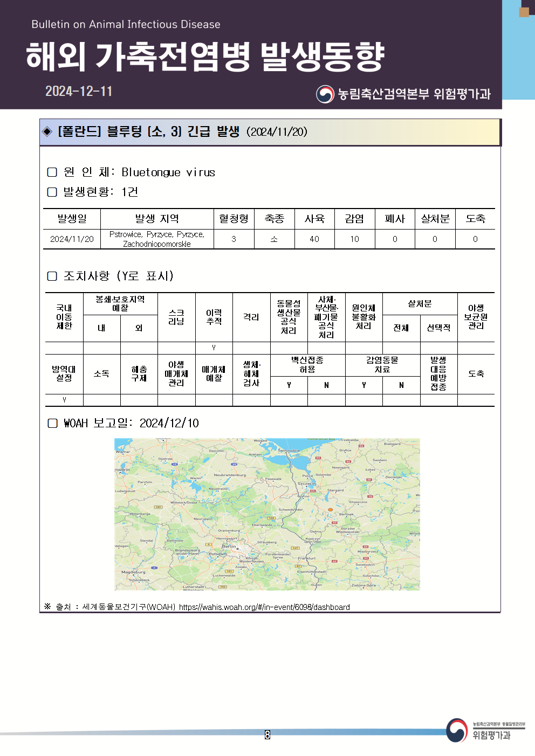
Task: Click the ※ source note symbol
Action: coord(47,607)
